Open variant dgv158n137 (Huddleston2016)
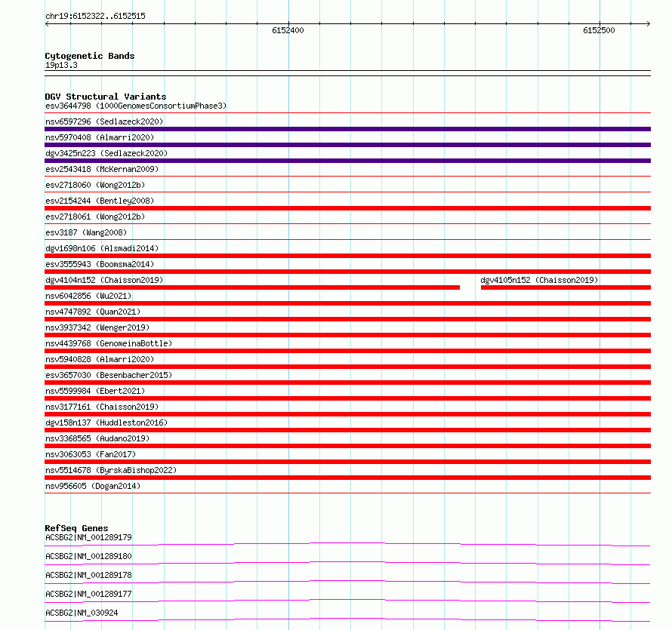 (106, 423)
